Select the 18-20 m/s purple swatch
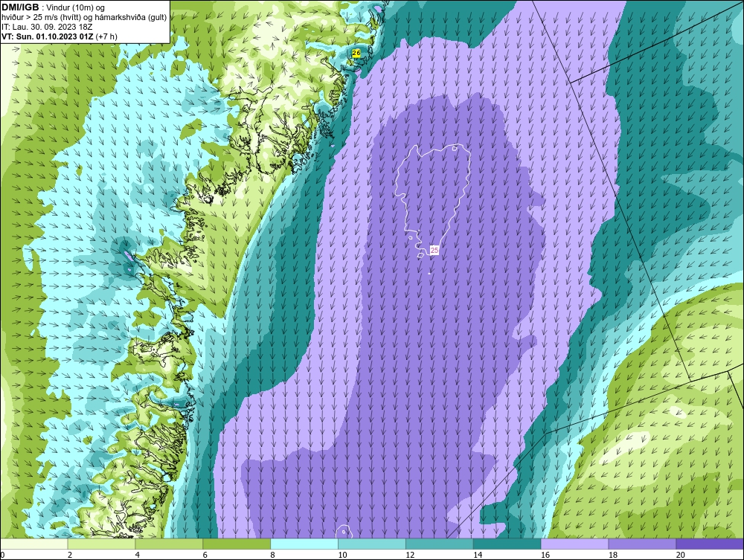The height and width of the screenshot is (560, 744). tap(642, 544)
